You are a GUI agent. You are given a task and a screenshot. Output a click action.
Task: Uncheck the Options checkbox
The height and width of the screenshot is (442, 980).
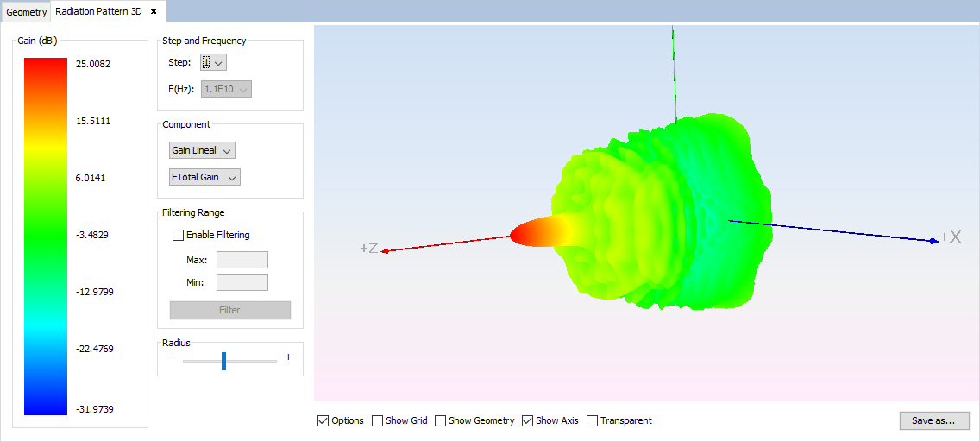tap(324, 421)
